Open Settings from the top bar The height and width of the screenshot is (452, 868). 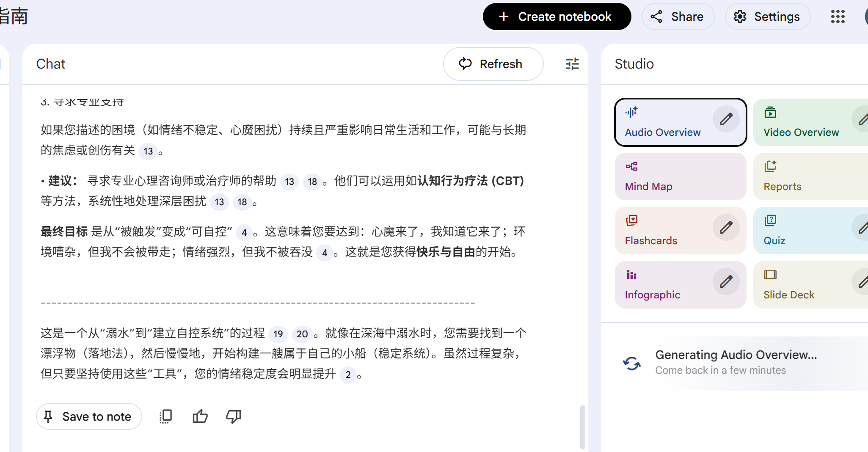768,17
